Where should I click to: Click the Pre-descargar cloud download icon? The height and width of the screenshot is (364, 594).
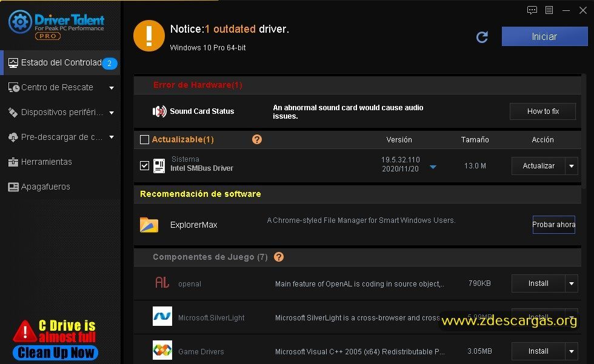pos(13,137)
